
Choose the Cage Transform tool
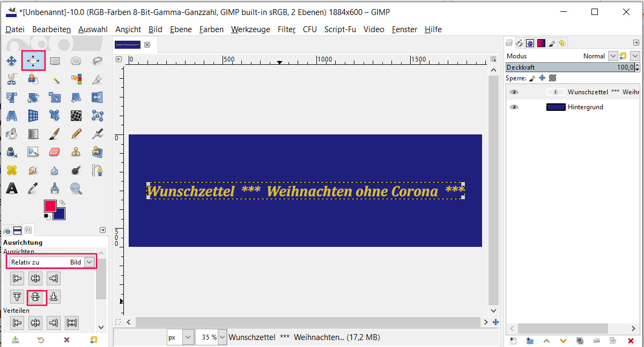tap(97, 116)
